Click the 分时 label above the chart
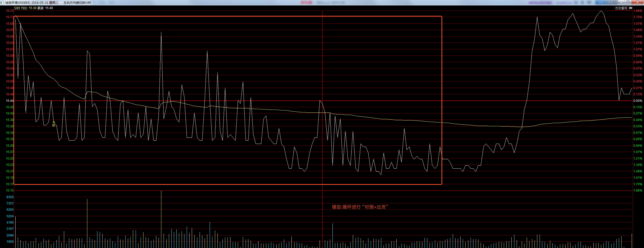This screenshot has height=248, width=644. click(x=17, y=8)
